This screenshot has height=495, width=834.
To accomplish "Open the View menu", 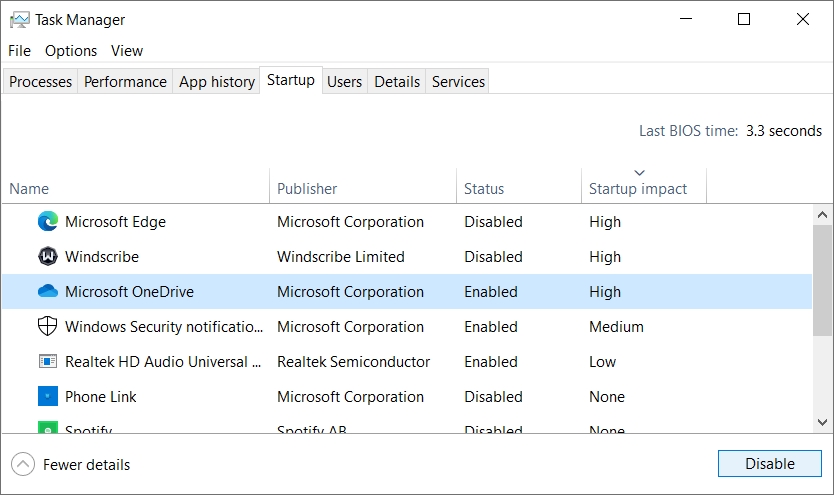I will point(127,51).
